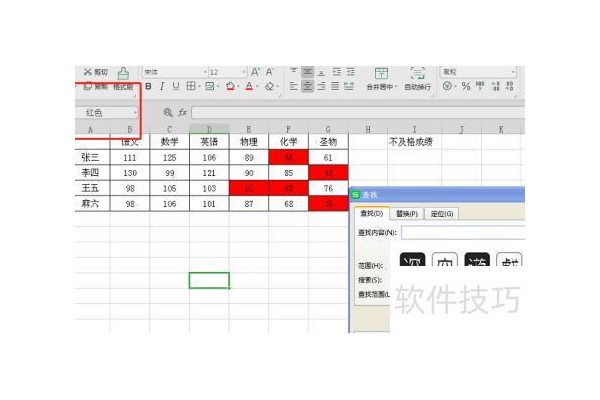600x400 pixels.
Task: Align cell content to top
Action: point(293,72)
